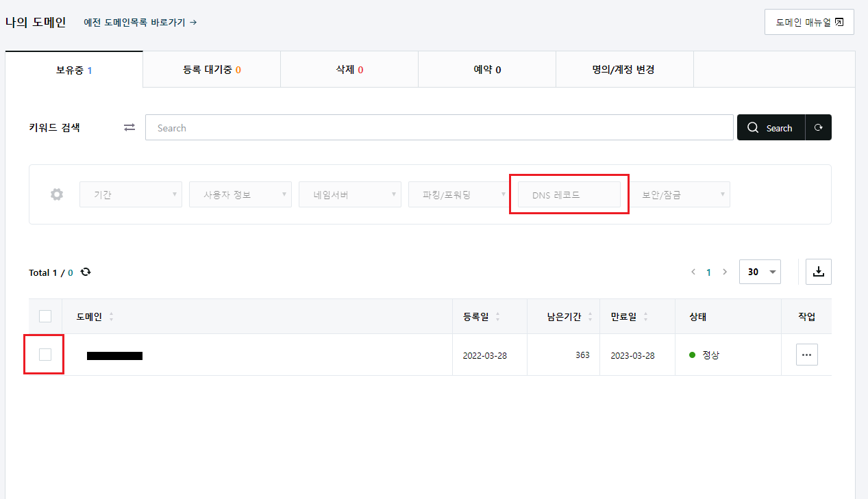The height and width of the screenshot is (499, 868).
Task: Click the swap arrows icon beside keyword search
Action: point(129,127)
